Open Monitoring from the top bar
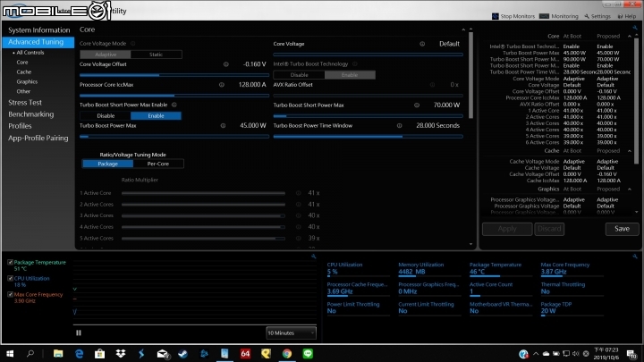Screen dimensions: 644x362 click(559, 16)
